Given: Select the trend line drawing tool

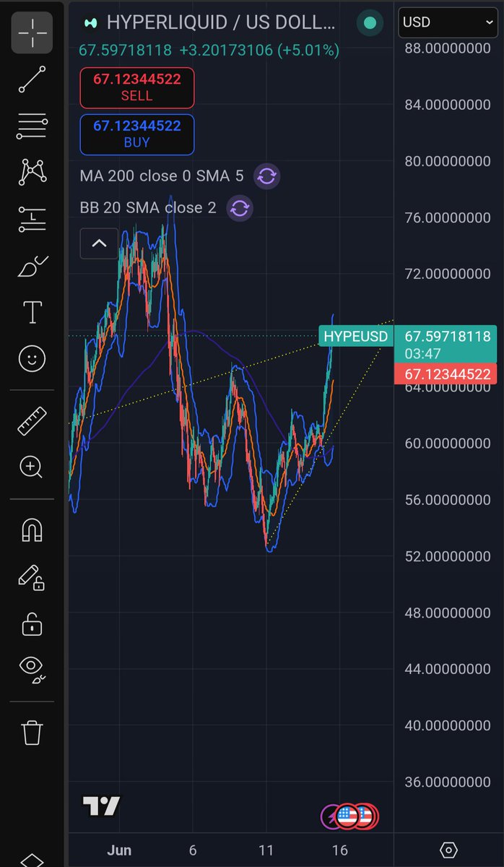Looking at the screenshot, I should pyautogui.click(x=32, y=79).
